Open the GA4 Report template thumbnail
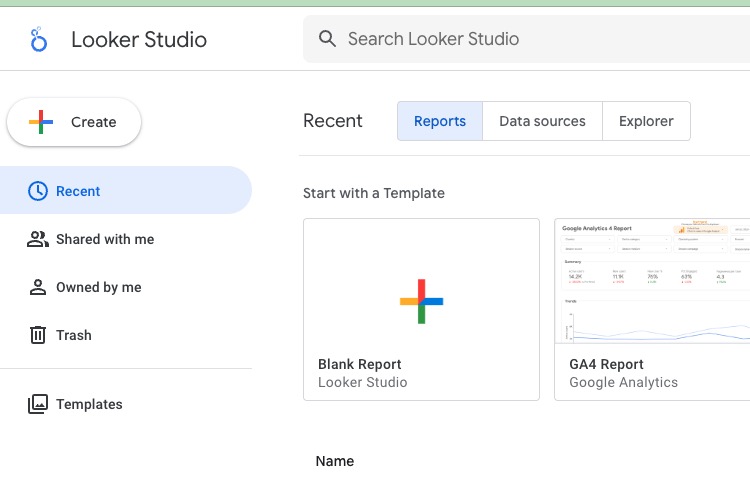Image resolution: width=750 pixels, height=482 pixels. tap(652, 281)
